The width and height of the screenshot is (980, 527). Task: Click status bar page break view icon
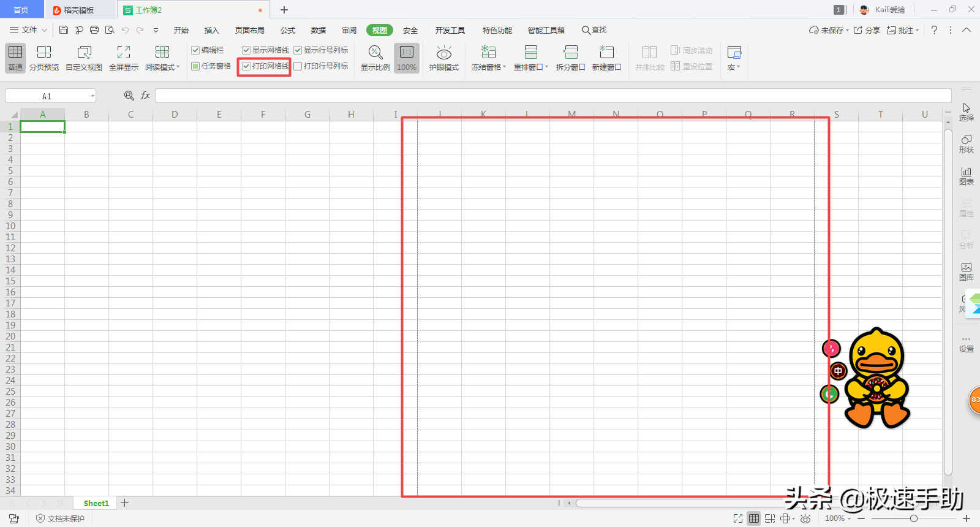tap(770, 518)
